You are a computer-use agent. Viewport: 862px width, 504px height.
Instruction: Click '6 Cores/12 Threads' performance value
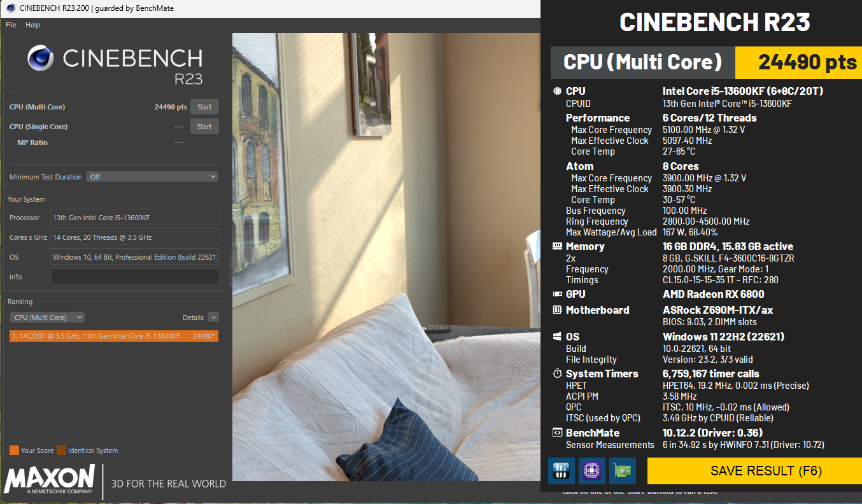(710, 118)
